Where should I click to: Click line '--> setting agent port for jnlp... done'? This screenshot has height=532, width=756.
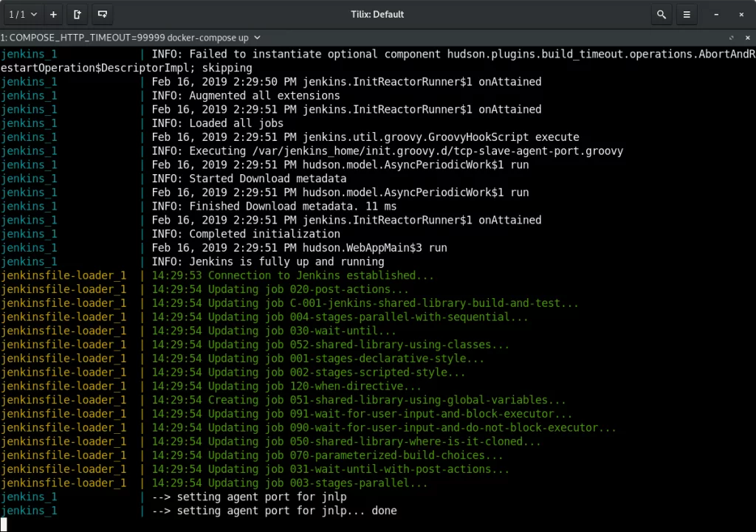tap(275, 511)
